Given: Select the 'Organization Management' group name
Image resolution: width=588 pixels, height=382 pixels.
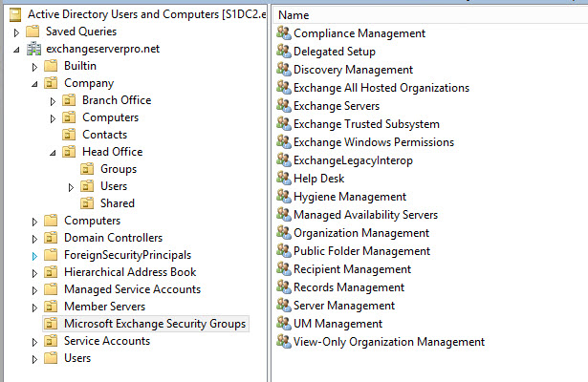Looking at the screenshot, I should [x=361, y=233].
